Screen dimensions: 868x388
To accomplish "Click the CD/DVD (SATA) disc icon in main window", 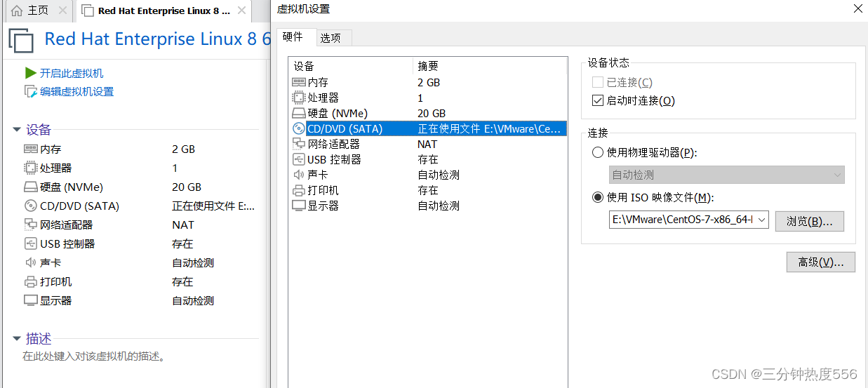I will tap(30, 206).
